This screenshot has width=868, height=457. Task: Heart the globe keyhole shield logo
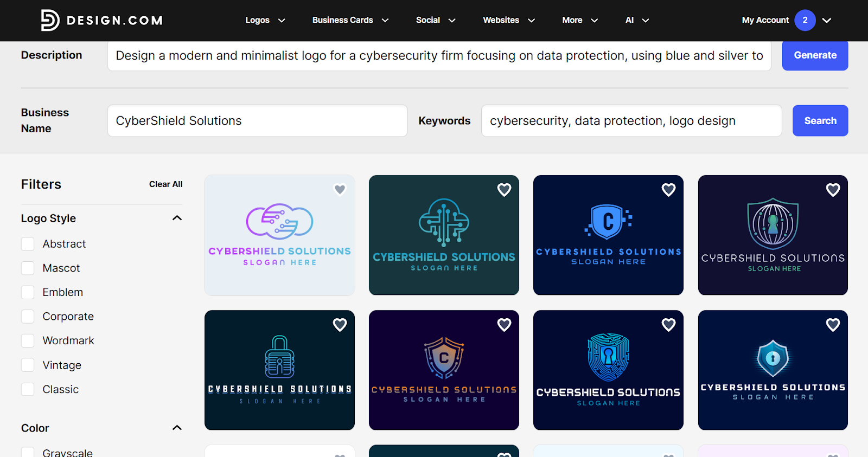[x=833, y=190]
